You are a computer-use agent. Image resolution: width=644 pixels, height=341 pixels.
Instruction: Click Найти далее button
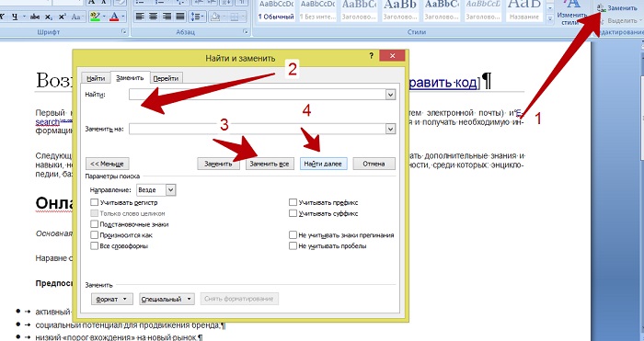323,164
